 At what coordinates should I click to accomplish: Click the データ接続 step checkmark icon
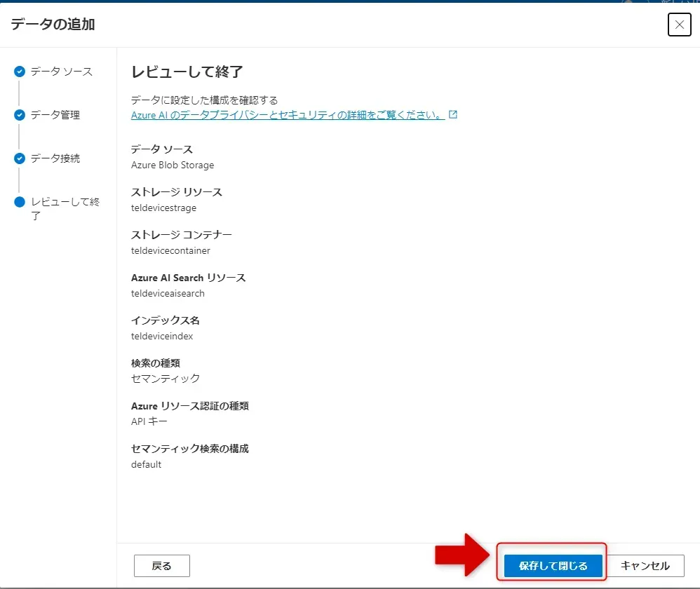pyautogui.click(x=20, y=158)
